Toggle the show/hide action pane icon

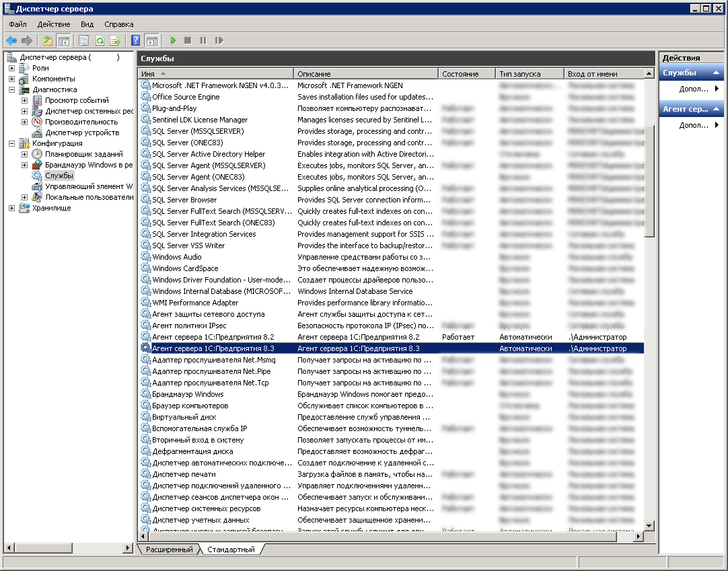[x=152, y=41]
